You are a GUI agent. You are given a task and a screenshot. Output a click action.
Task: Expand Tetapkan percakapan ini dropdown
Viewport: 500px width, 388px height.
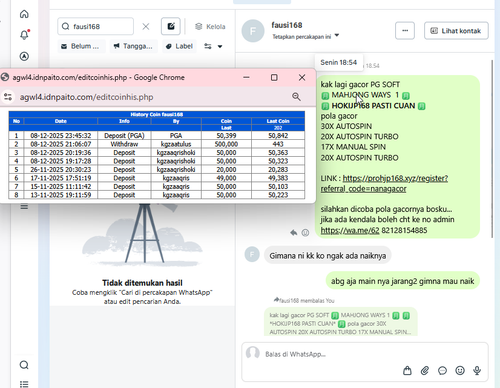[305, 36]
